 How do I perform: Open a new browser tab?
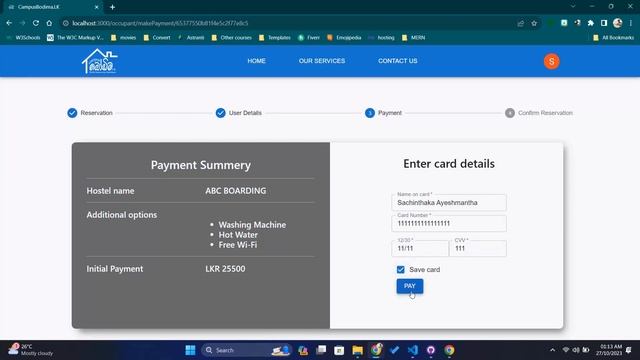[x=112, y=7]
